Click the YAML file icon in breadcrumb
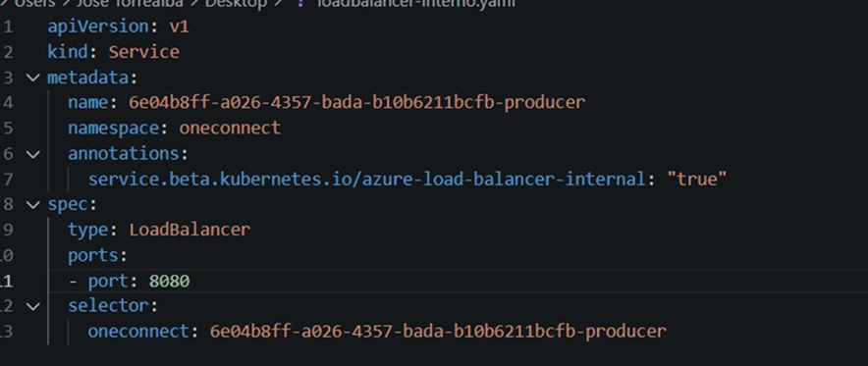 pyautogui.click(x=301, y=3)
